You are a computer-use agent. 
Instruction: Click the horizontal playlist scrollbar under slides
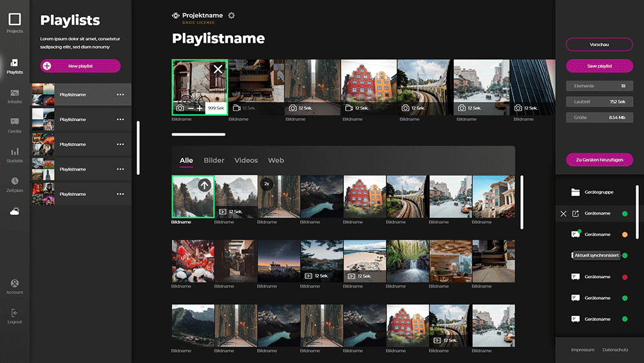(x=198, y=134)
